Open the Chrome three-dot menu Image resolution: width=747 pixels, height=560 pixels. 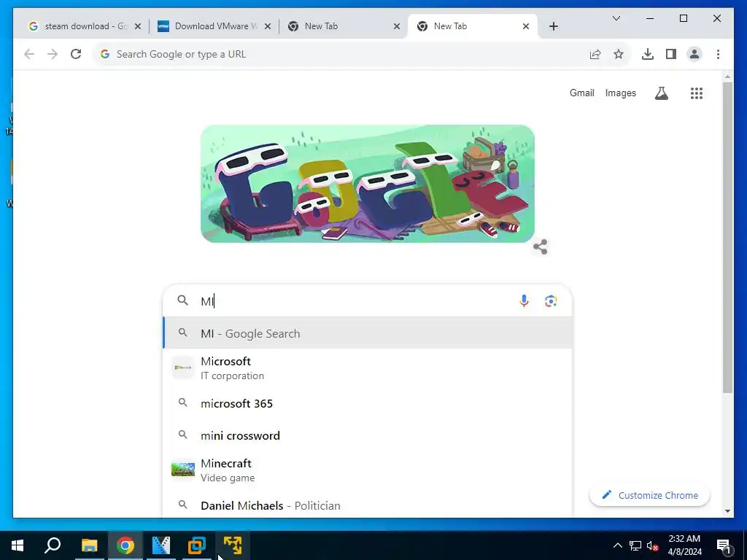[x=718, y=54]
